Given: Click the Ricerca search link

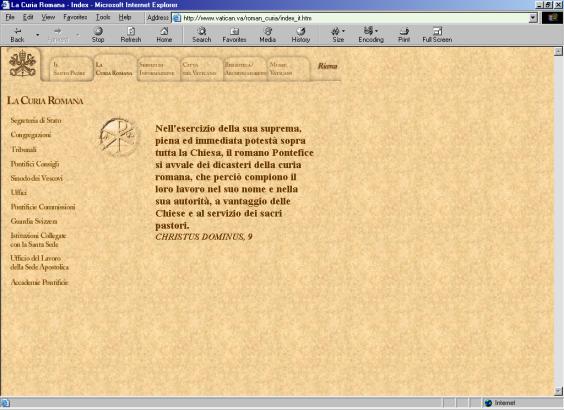Looking at the screenshot, I should (328, 66).
